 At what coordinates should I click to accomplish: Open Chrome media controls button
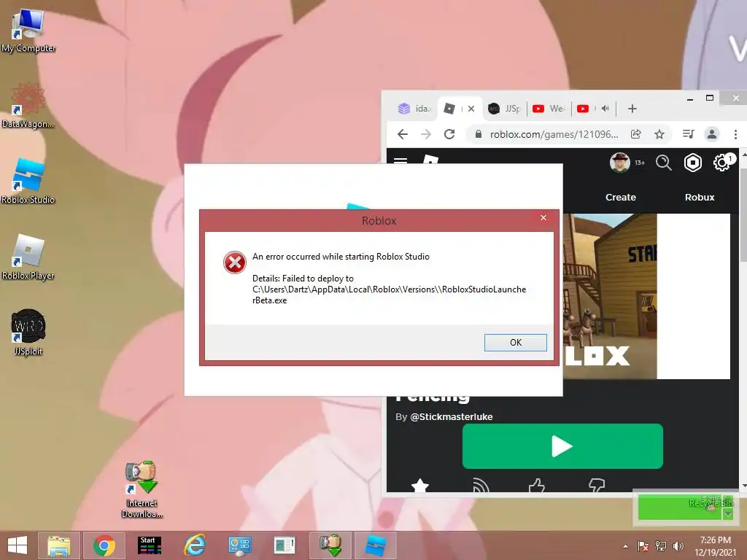tap(688, 134)
